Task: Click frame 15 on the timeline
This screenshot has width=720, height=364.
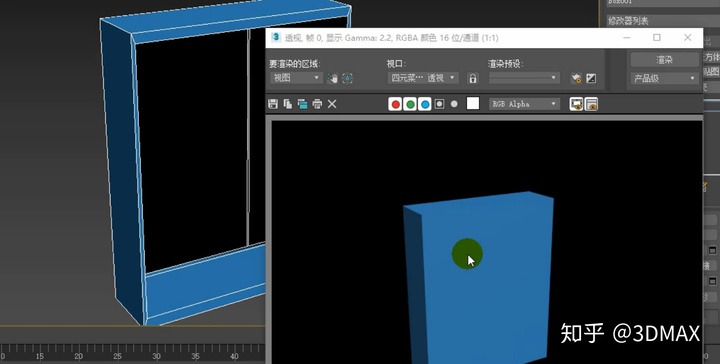Action: coord(39,356)
